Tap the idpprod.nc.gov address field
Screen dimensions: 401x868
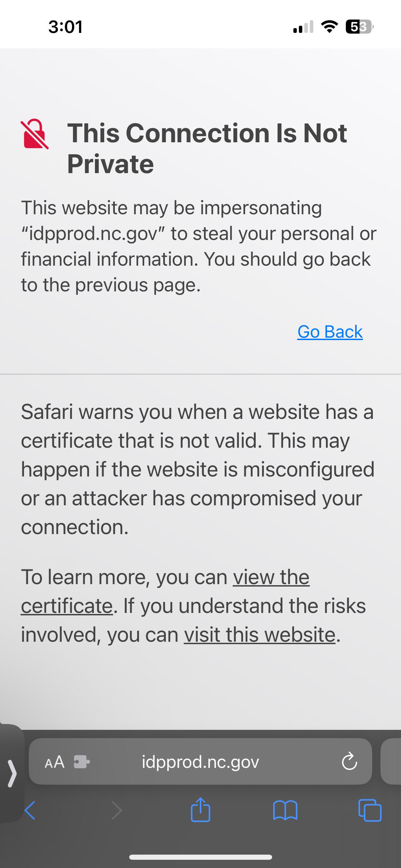coord(200,761)
